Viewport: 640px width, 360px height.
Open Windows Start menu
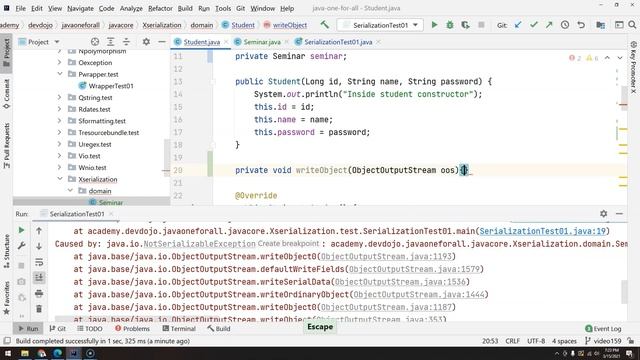pos(8,353)
